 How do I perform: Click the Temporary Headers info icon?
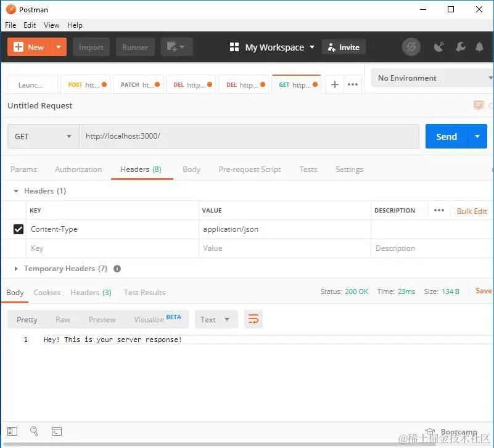[117, 269]
